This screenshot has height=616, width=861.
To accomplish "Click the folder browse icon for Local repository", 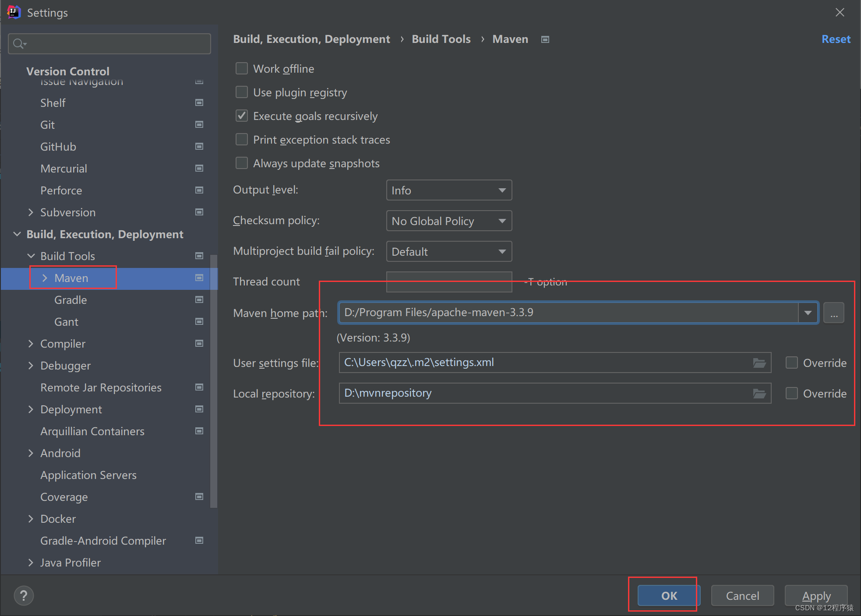I will point(759,393).
